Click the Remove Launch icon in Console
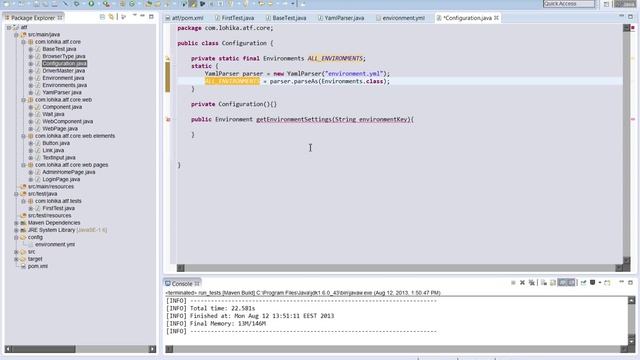 522,282
